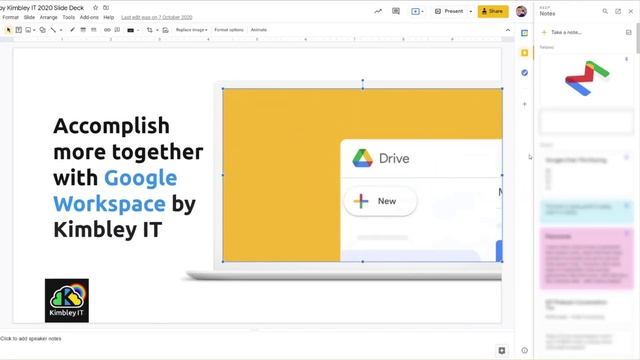Click the get add-ons plus icon
Image resolution: width=640 pixels, height=360 pixels.
pyautogui.click(x=524, y=104)
